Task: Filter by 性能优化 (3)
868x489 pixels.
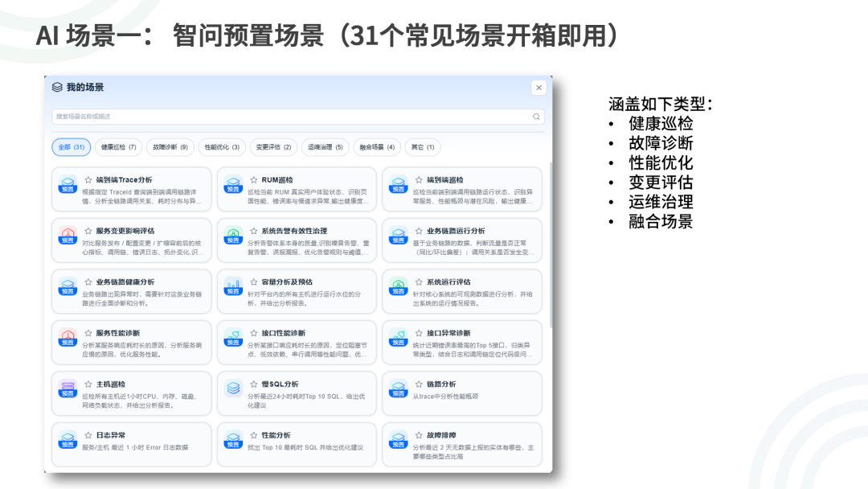Action: (222, 146)
